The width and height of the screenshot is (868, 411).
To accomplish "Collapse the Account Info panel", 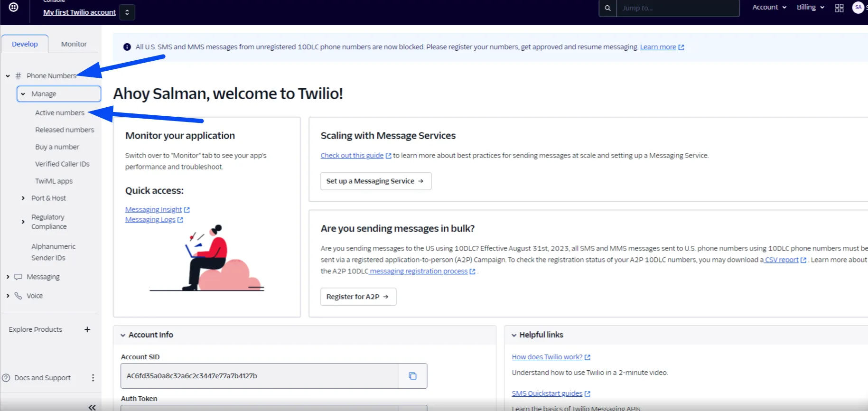I will (x=123, y=335).
